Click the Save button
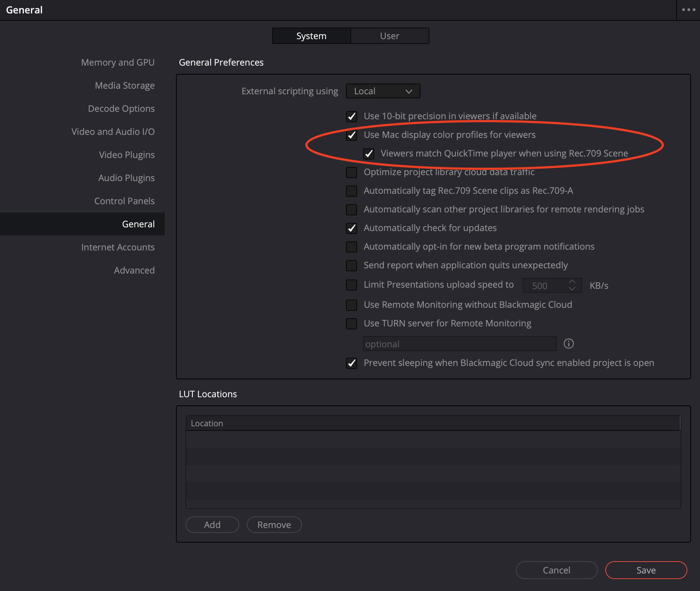The width and height of the screenshot is (700, 591). [x=646, y=570]
